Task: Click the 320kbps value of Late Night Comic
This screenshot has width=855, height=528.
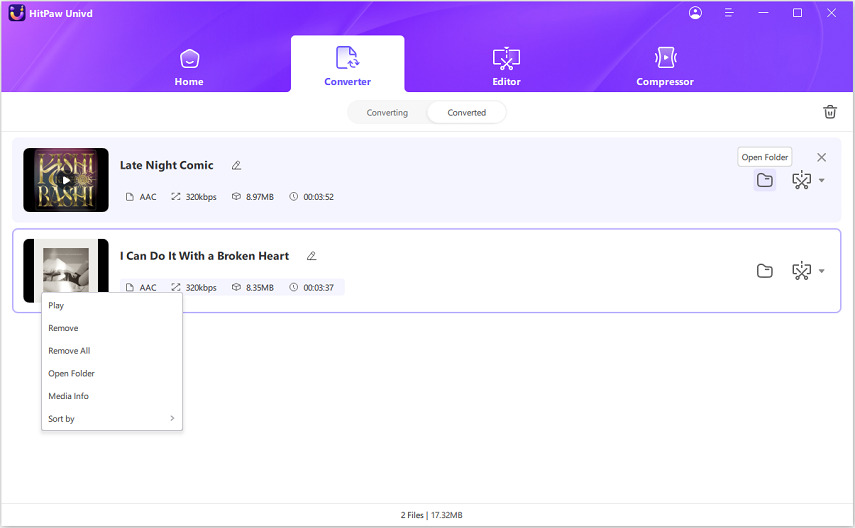Action: (x=201, y=197)
